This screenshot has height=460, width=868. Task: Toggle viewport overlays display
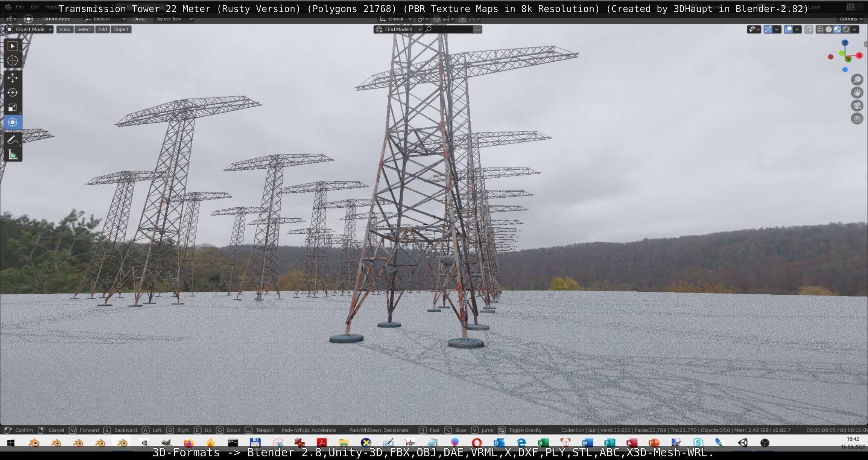coord(788,29)
